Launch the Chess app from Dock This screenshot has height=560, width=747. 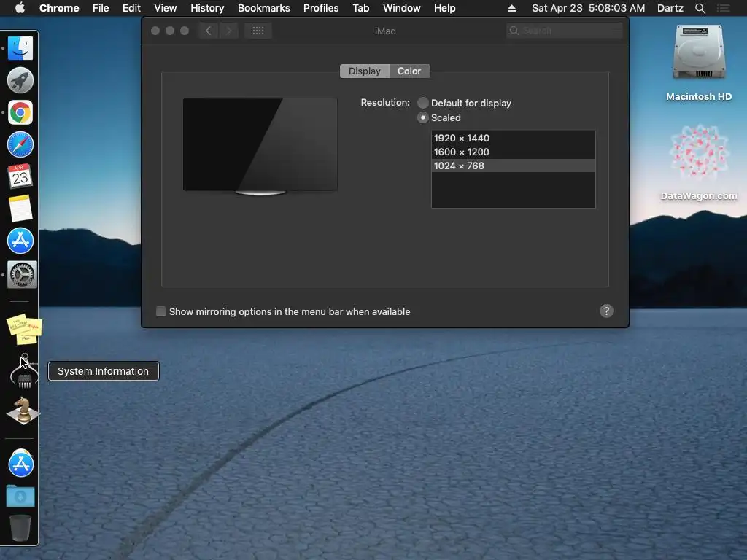(23, 411)
